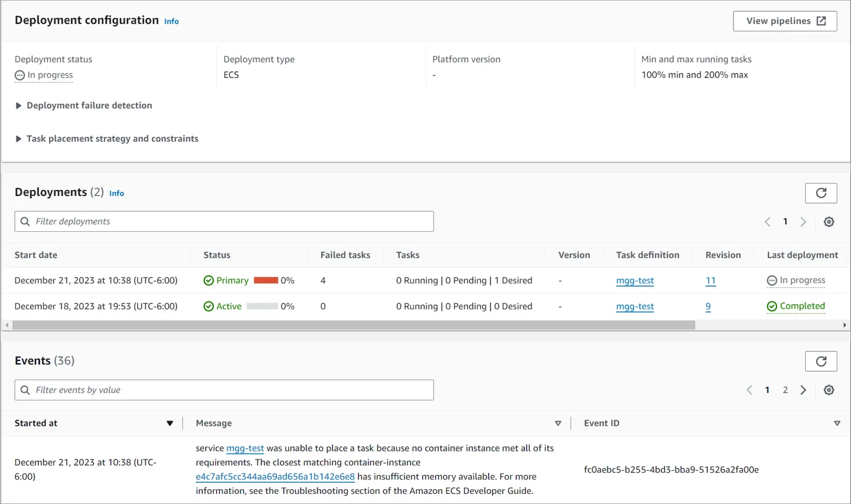Click the In progress deployment status icon
851x504 pixels.
(x=20, y=75)
